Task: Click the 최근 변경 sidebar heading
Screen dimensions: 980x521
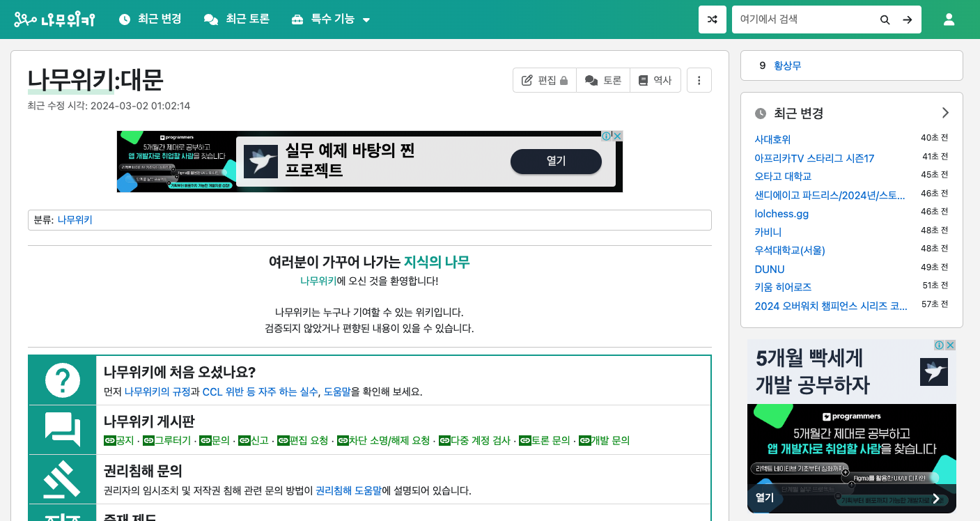Action: 798,113
